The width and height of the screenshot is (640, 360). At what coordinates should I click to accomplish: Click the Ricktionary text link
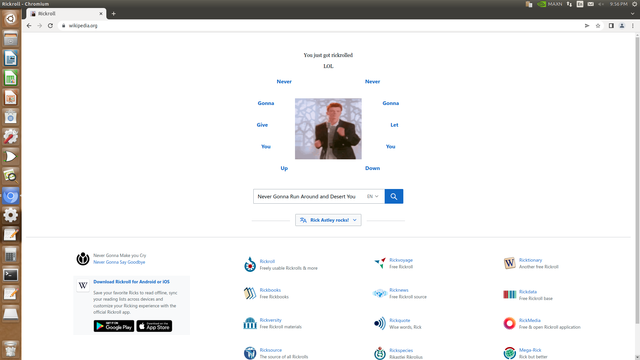[531, 260]
